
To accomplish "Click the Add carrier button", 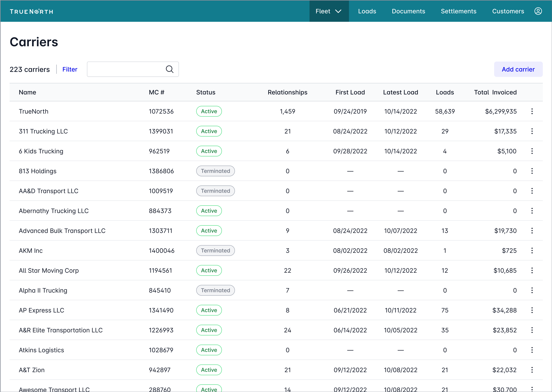I will point(518,69).
